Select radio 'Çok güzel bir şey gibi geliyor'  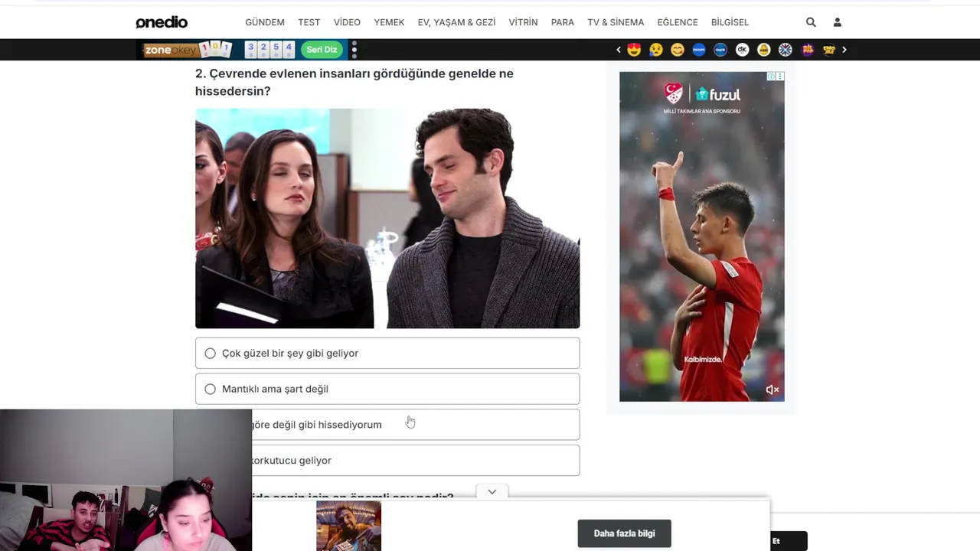(210, 353)
